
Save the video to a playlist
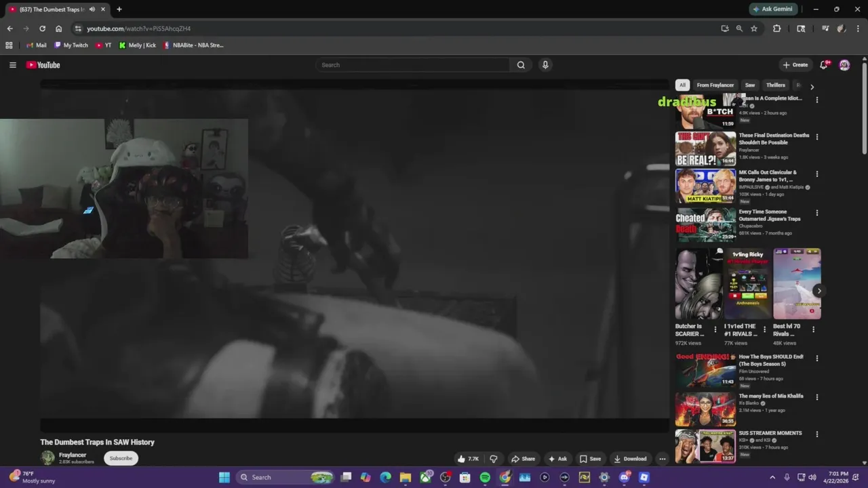pos(590,459)
